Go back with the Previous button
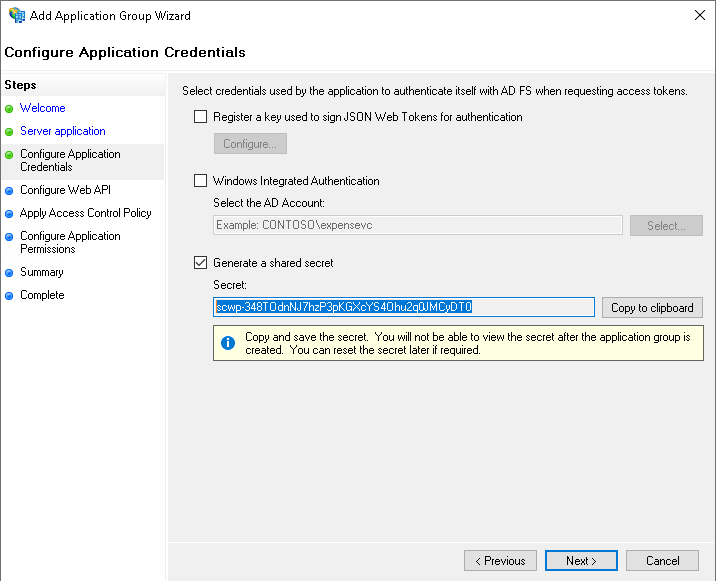Image resolution: width=716 pixels, height=581 pixels. pyautogui.click(x=500, y=561)
